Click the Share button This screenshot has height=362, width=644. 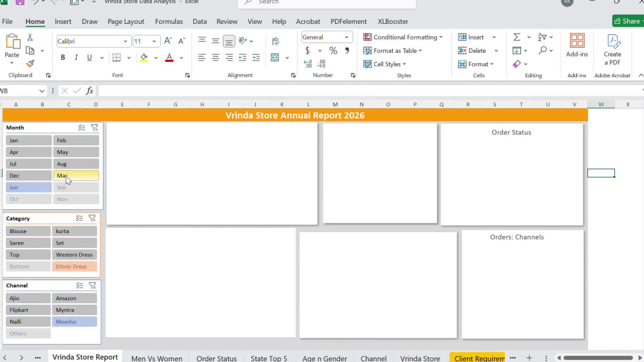[627, 21]
